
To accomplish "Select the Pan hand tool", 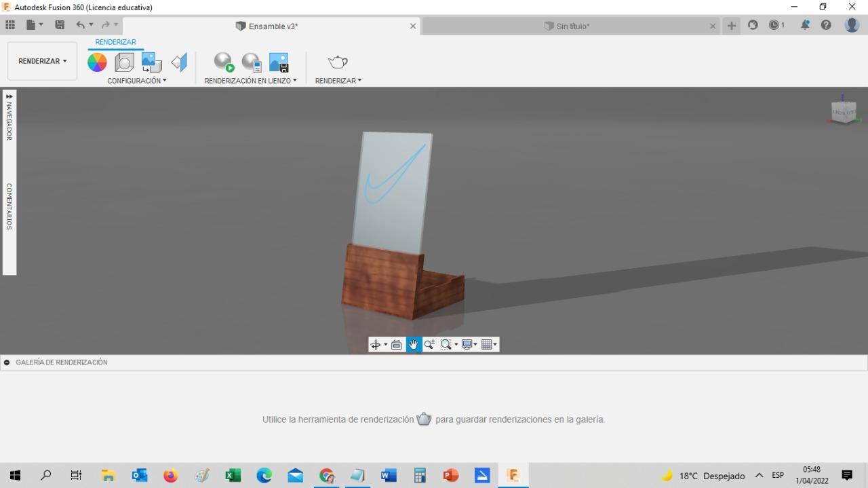I will click(x=414, y=345).
